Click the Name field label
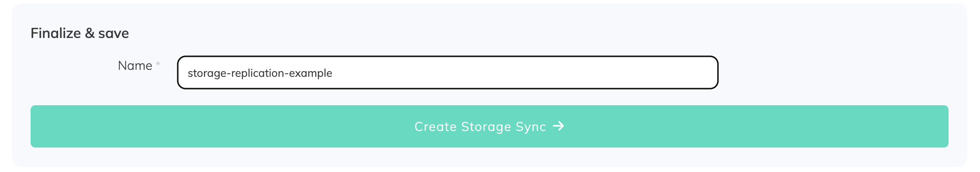The width and height of the screenshot is (980, 172). pos(135,65)
